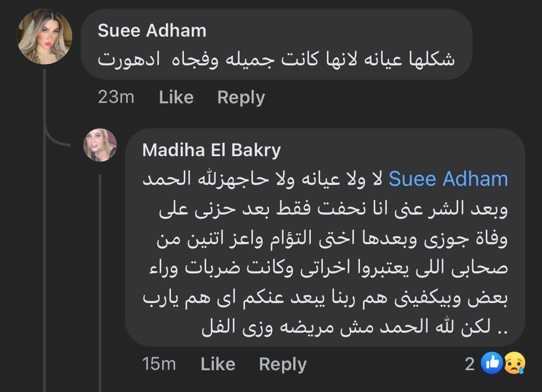Like Madiha El Bakry's reply
This screenshot has width=542, height=392.
(218, 364)
